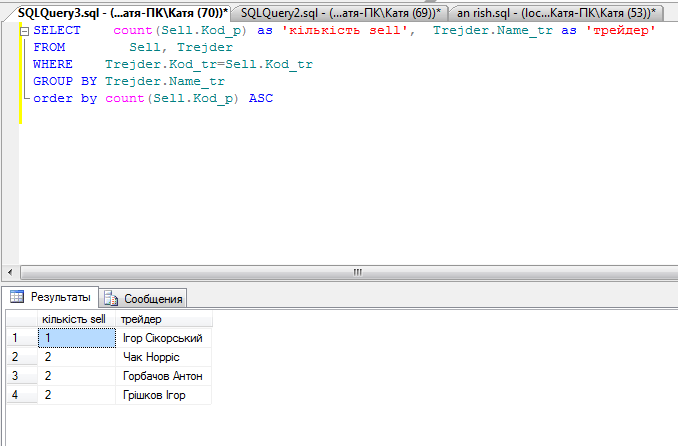Click the left arrow of horizontal scrollbar
The image size is (678, 446).
tap(10, 273)
